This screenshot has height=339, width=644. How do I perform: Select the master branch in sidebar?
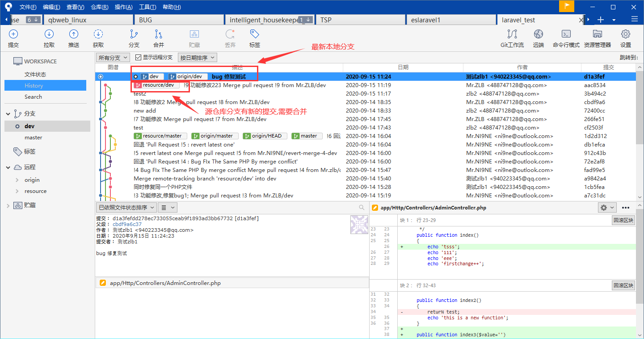pos(34,138)
